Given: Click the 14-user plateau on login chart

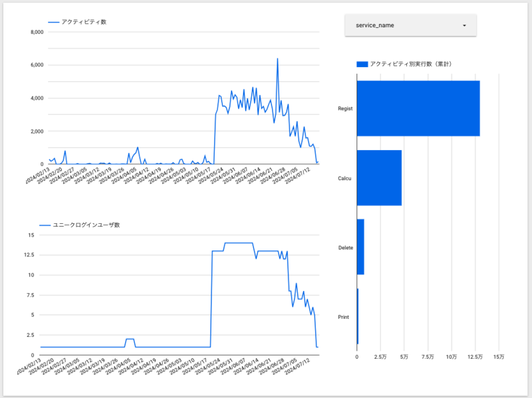Looking at the screenshot, I should tap(239, 243).
